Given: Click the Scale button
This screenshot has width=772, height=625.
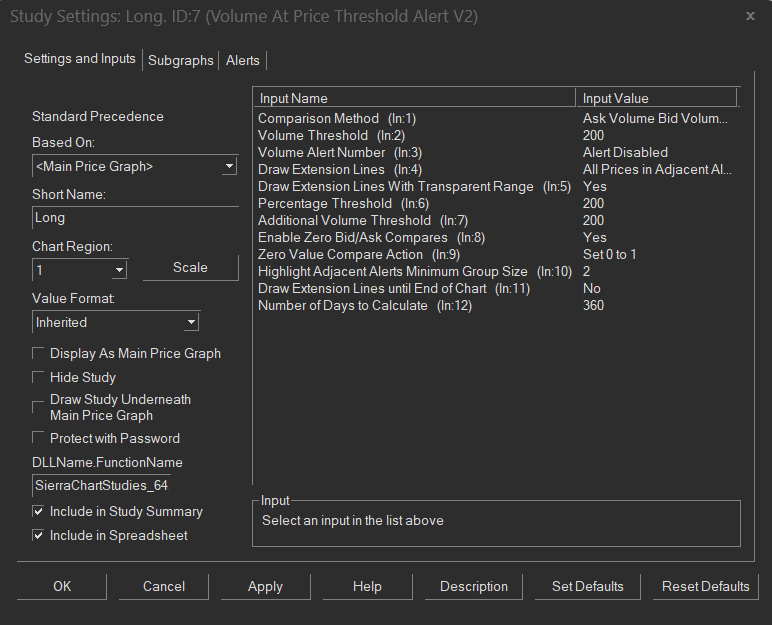Looking at the screenshot, I should tap(190, 267).
